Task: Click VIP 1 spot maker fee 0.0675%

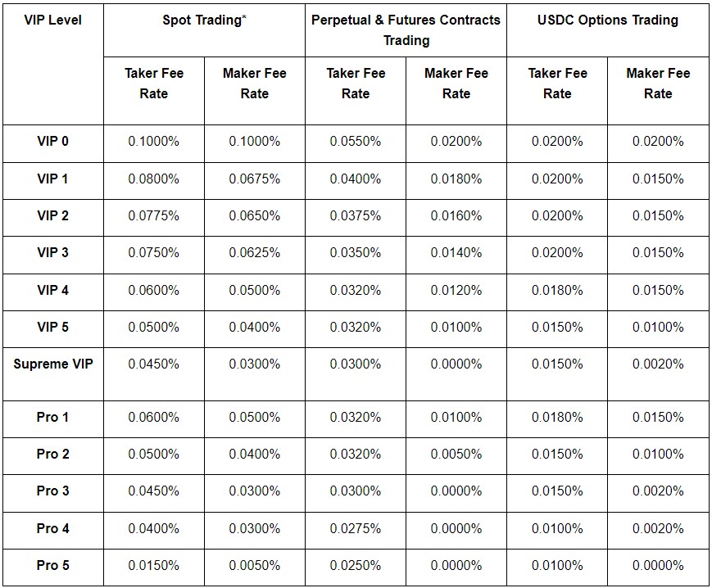Action: click(255, 179)
